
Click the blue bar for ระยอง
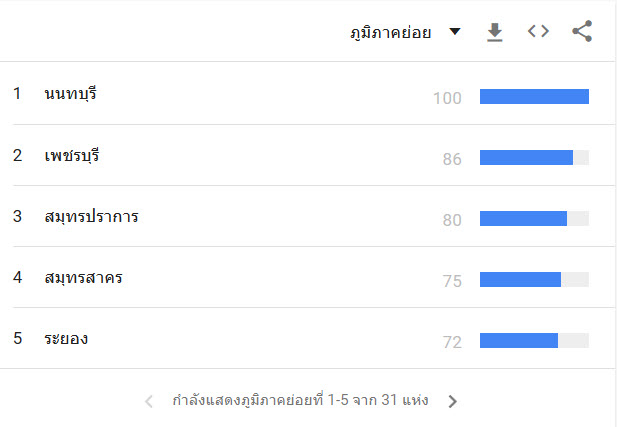[x=519, y=340]
